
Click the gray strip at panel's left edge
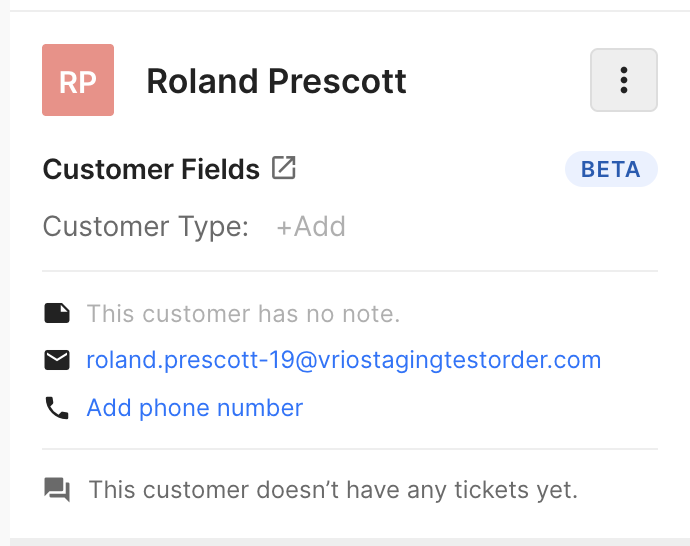pyautogui.click(x=5, y=273)
